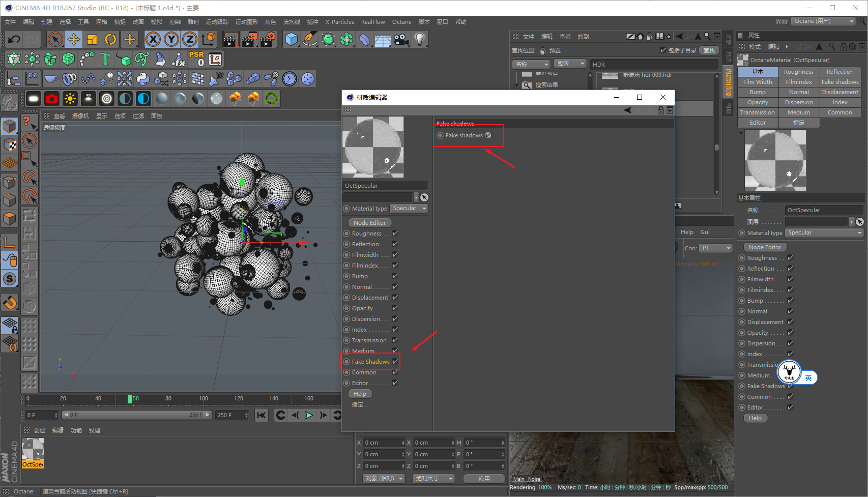Click the PSR reset icon
This screenshot has width=868, height=497.
tap(197, 59)
